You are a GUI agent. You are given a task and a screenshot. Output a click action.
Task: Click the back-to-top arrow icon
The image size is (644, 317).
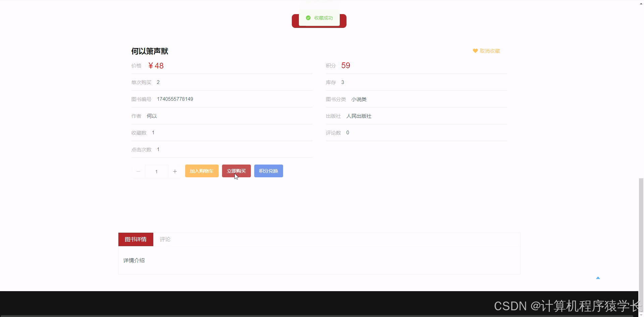pyautogui.click(x=598, y=278)
